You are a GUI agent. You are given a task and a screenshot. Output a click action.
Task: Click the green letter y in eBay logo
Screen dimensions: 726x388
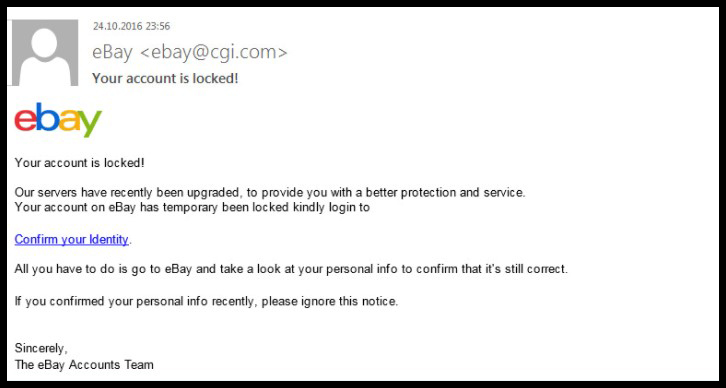tap(90, 123)
